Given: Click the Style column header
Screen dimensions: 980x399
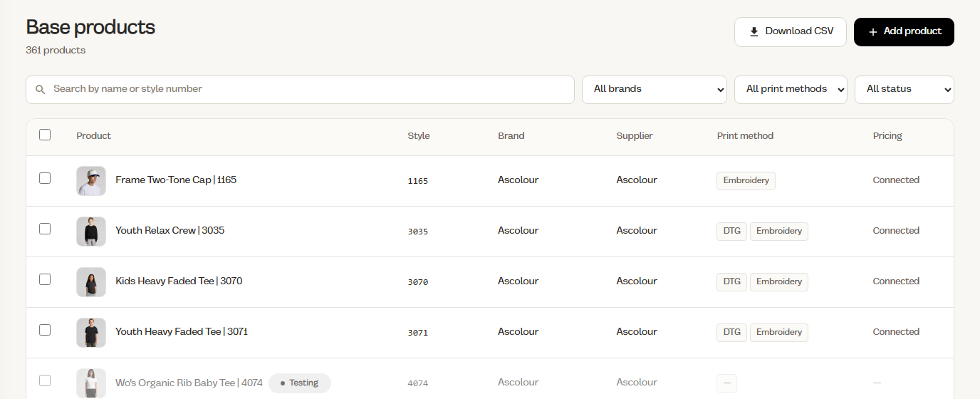Looking at the screenshot, I should coord(419,136).
